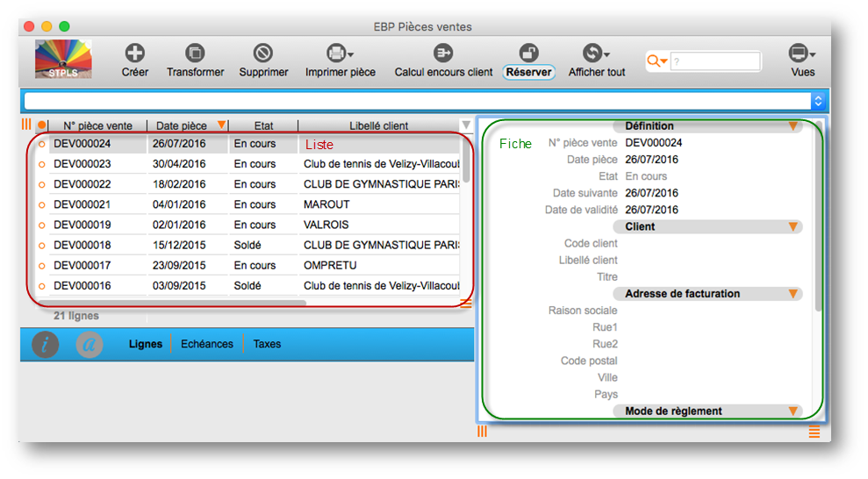Collapse the Définition section
This screenshot has width=868, height=479.
point(793,126)
